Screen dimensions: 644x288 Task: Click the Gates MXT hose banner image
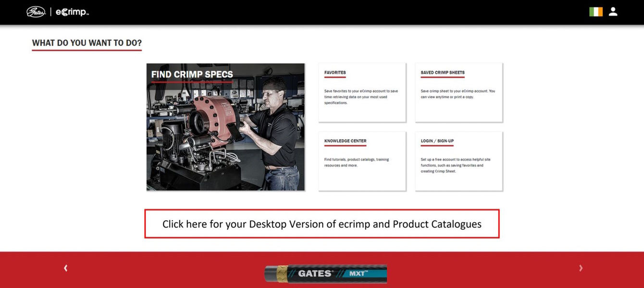pos(325,274)
